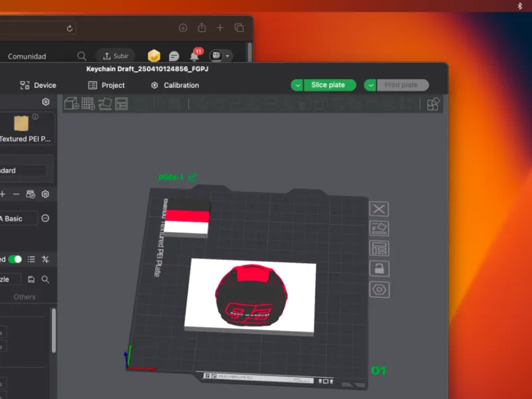Click the browser downloads icon

click(x=183, y=28)
